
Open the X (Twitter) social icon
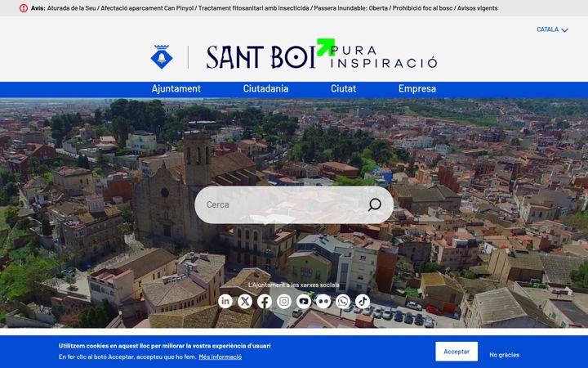click(245, 301)
